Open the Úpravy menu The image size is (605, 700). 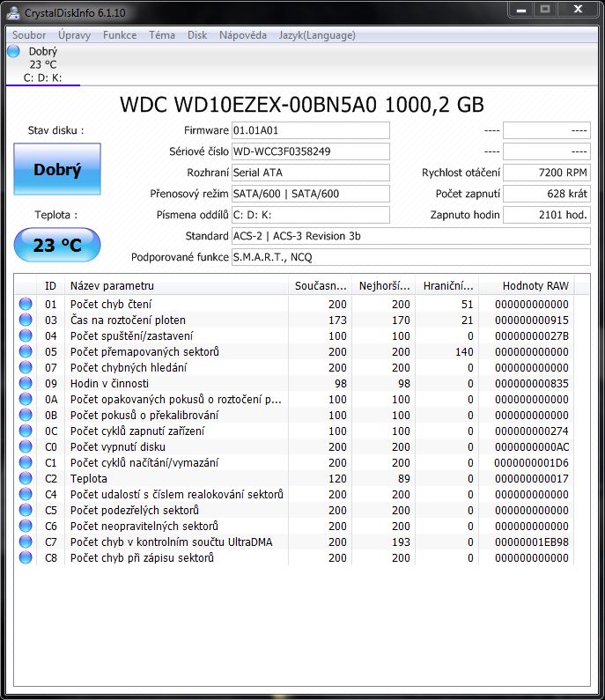[x=74, y=35]
